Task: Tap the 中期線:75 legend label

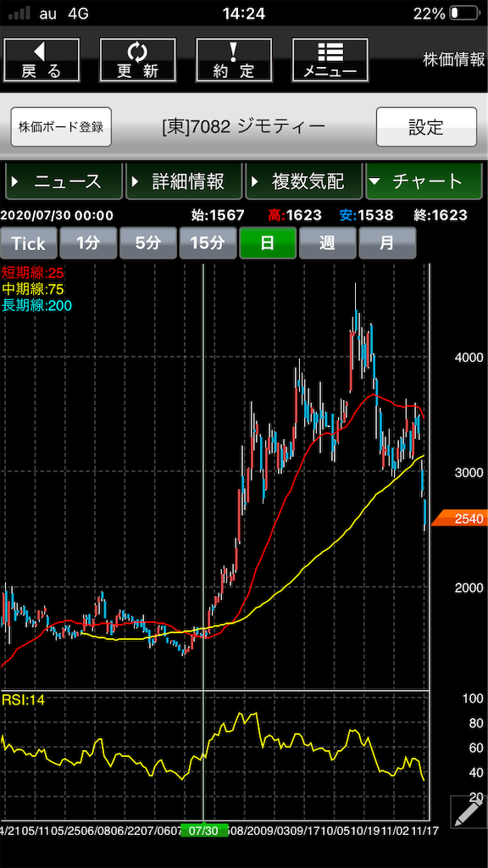Action: point(33,289)
